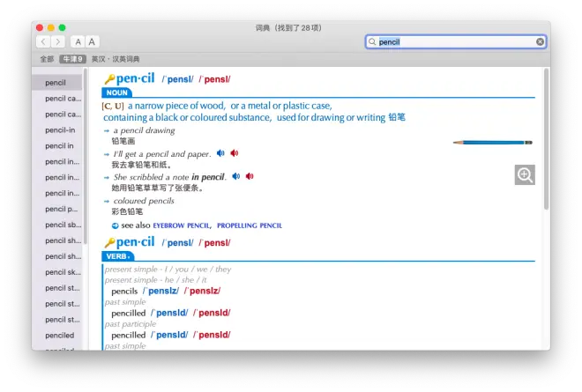Click the key icon beside the noun pen·cil headword
Viewport: 582px width, 392px height.
point(109,79)
